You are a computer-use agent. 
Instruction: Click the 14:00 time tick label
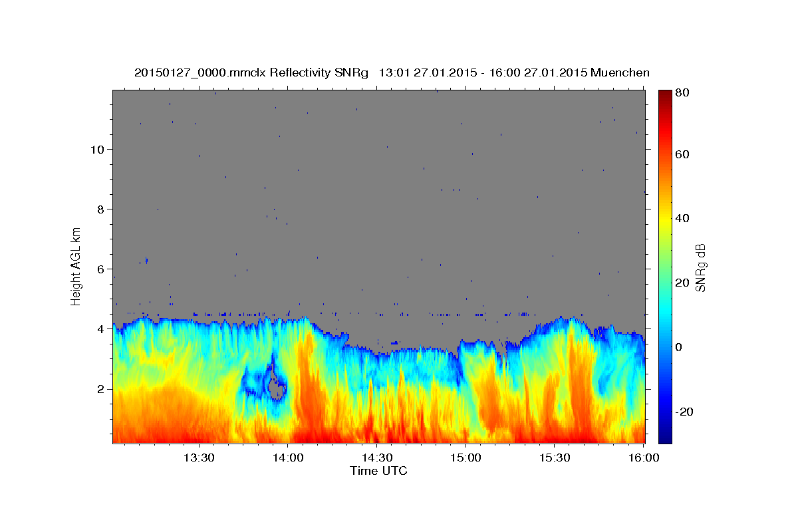288,458
